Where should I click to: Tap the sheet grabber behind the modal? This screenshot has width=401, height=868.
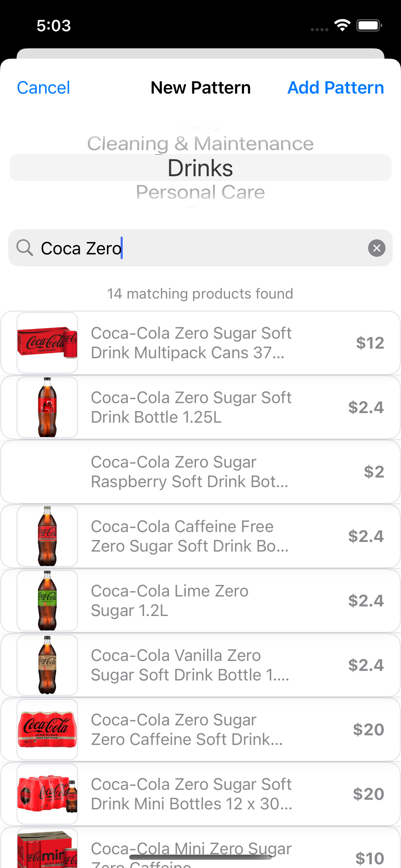point(200,53)
